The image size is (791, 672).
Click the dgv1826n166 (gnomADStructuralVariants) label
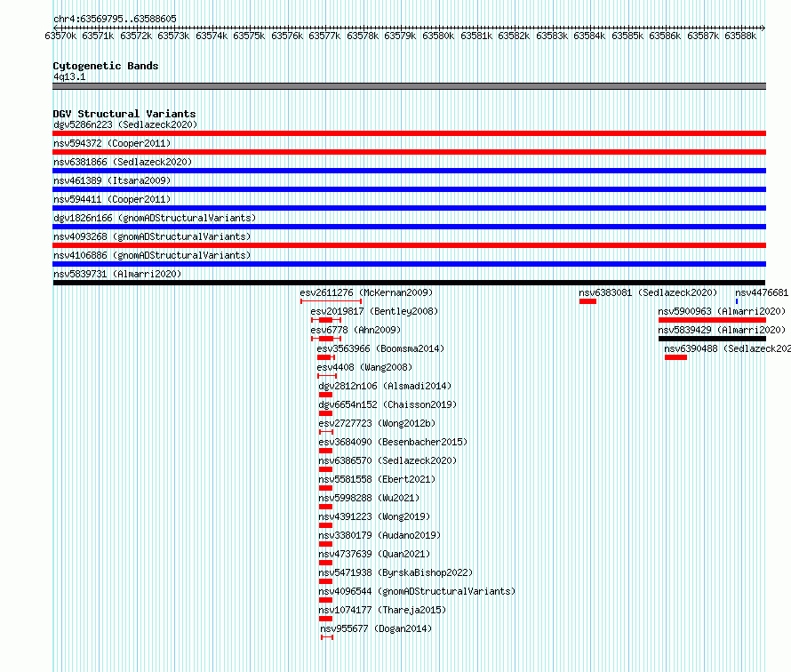click(x=155, y=218)
